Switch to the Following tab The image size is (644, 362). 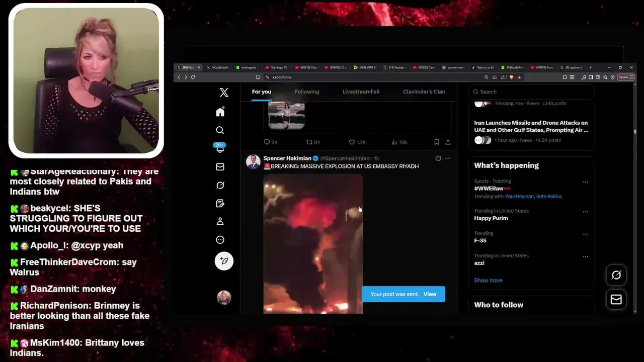pos(307,92)
